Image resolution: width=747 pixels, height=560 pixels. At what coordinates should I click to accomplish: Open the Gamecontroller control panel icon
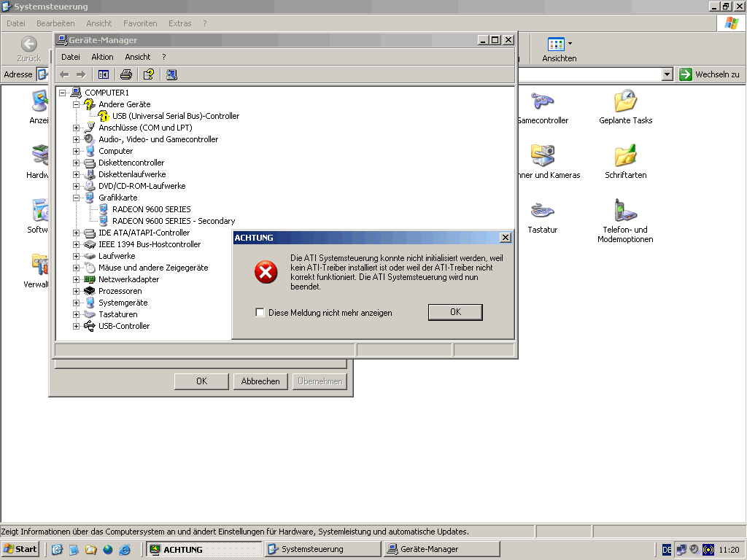point(542,101)
